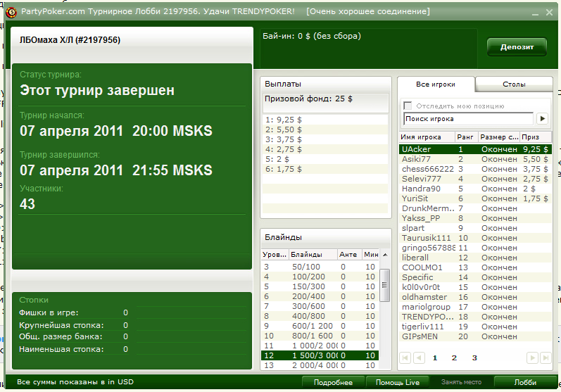The width and height of the screenshot is (561, 392).
Task: Select player slpart row
Action: [x=475, y=228]
